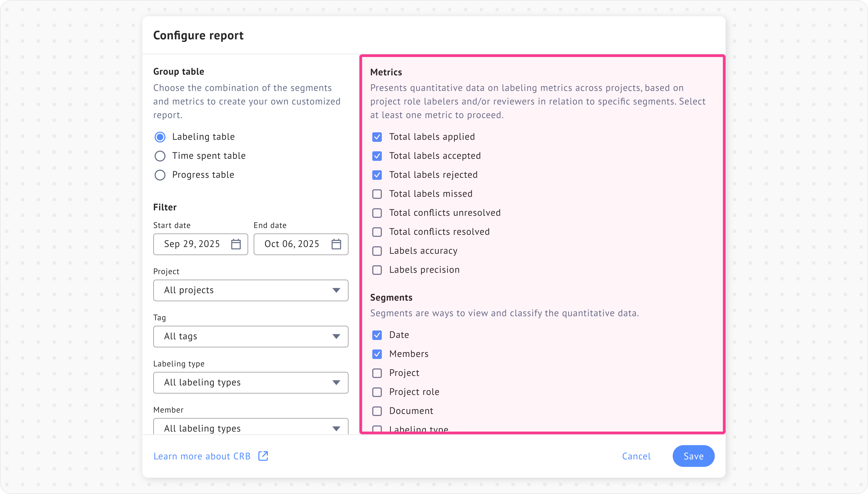
Task: Choose the Labeling table radio button
Action: coord(160,137)
